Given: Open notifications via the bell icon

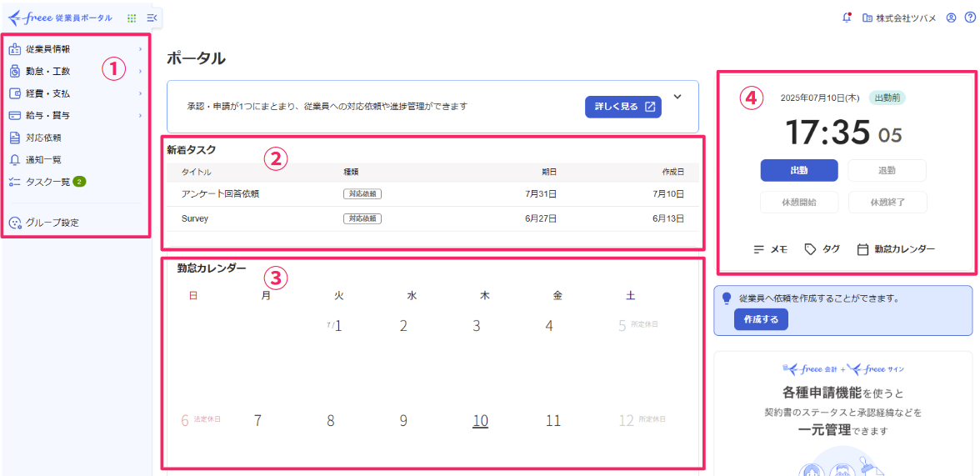Looking at the screenshot, I should 847,18.
